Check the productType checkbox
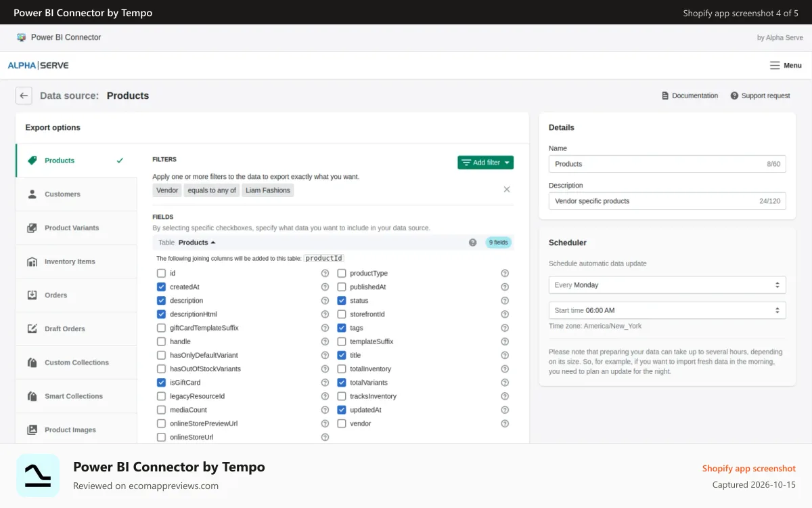 [342, 274]
